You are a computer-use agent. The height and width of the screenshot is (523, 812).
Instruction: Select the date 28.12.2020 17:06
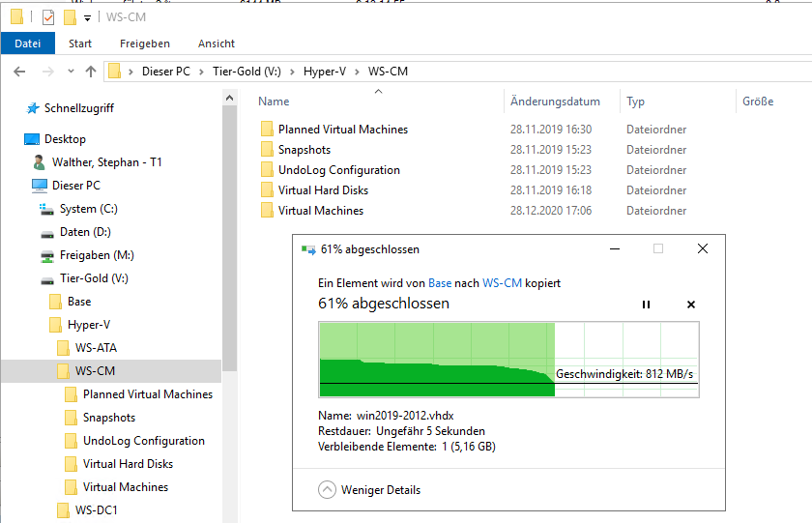(x=550, y=211)
